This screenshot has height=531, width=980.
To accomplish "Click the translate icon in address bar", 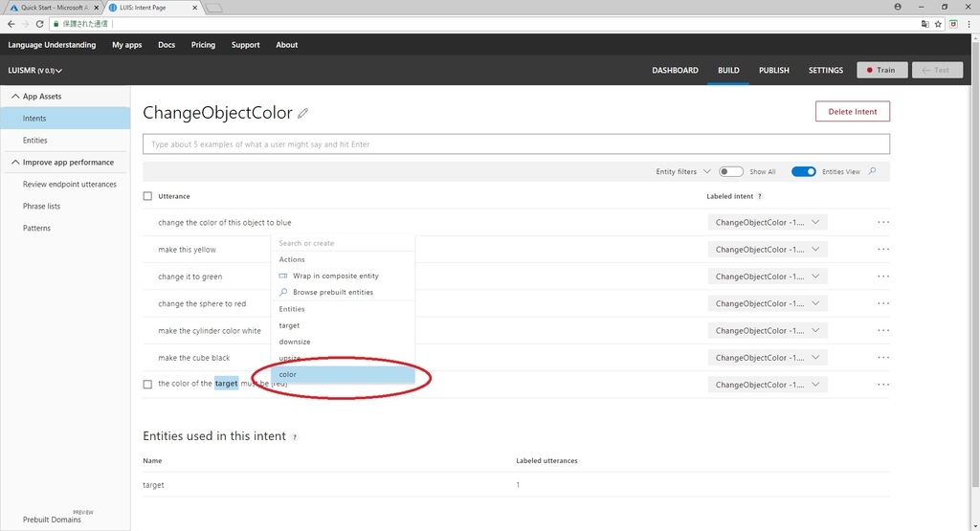I will pos(925,24).
